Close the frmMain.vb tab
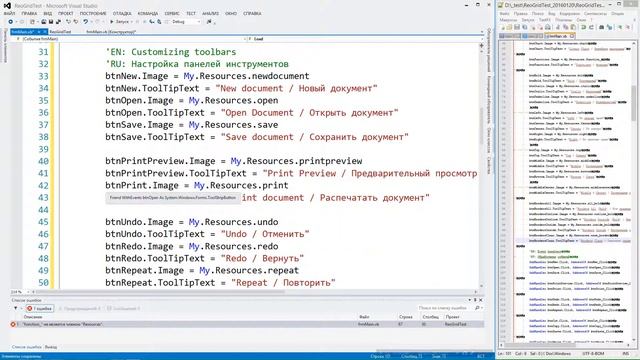 pyautogui.click(x=45, y=32)
